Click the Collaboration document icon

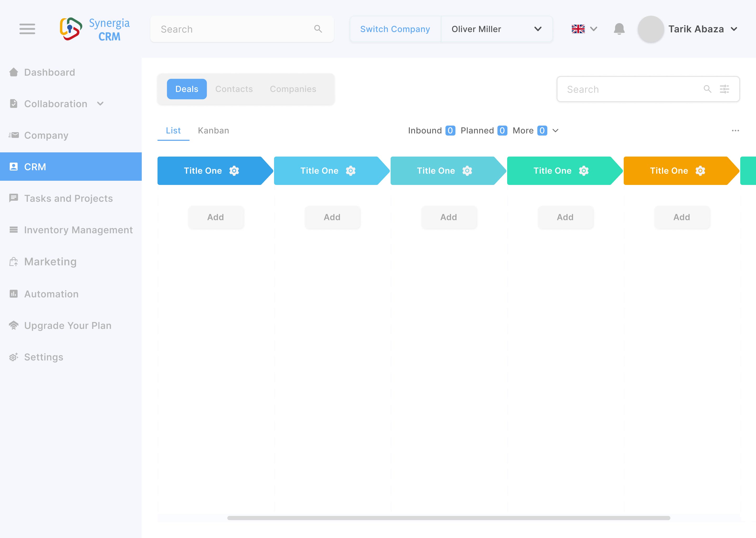point(14,104)
